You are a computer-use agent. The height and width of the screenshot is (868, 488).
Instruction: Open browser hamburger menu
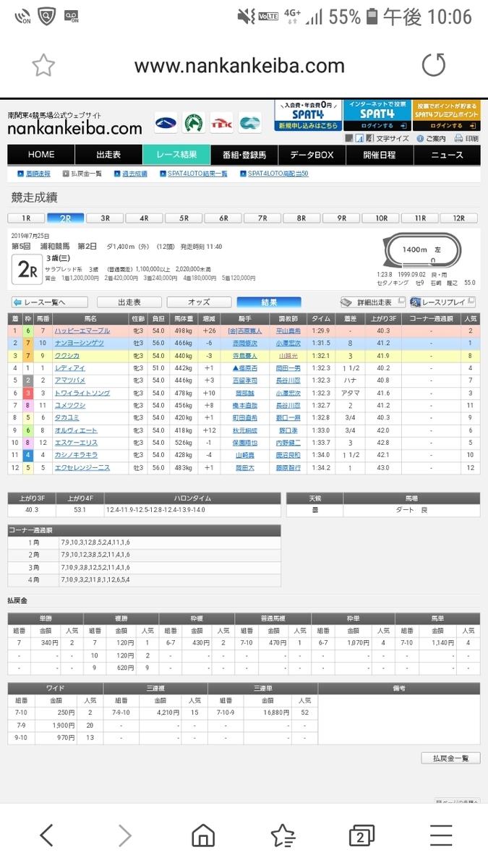(x=440, y=836)
